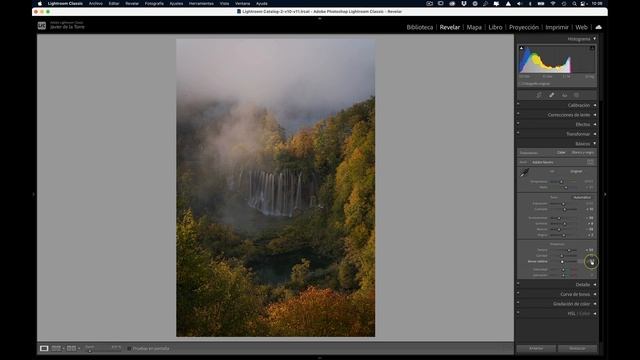Select the loupe view mode icon
Viewport: 640px width, 360px height.
pos(44,348)
